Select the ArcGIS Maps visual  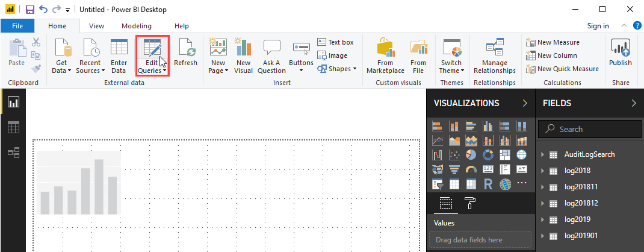click(x=505, y=184)
